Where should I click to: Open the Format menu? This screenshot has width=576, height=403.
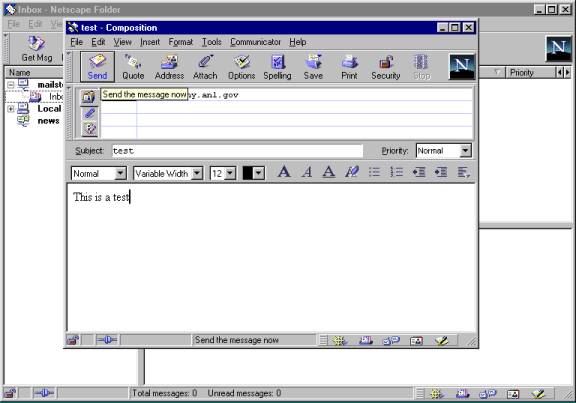tap(180, 42)
